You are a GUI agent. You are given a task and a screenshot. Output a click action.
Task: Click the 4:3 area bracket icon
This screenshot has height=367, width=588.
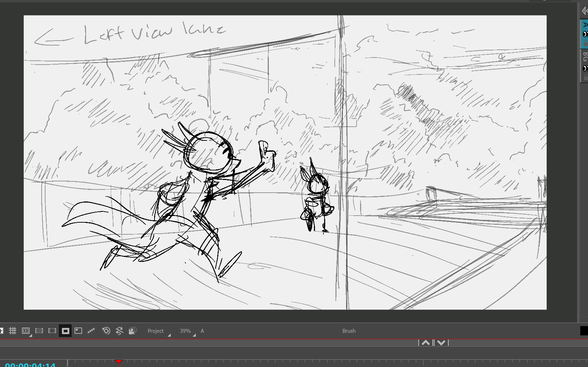pyautogui.click(x=52, y=331)
